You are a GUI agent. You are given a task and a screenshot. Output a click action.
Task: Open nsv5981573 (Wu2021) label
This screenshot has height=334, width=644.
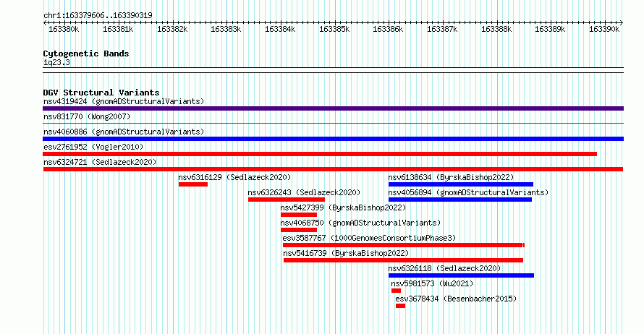(x=432, y=283)
